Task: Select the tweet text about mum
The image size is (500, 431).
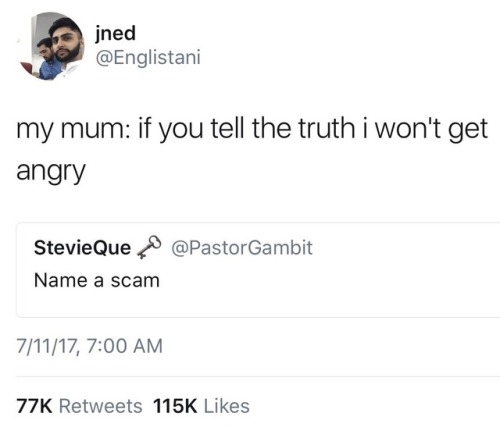Action: coord(252,150)
